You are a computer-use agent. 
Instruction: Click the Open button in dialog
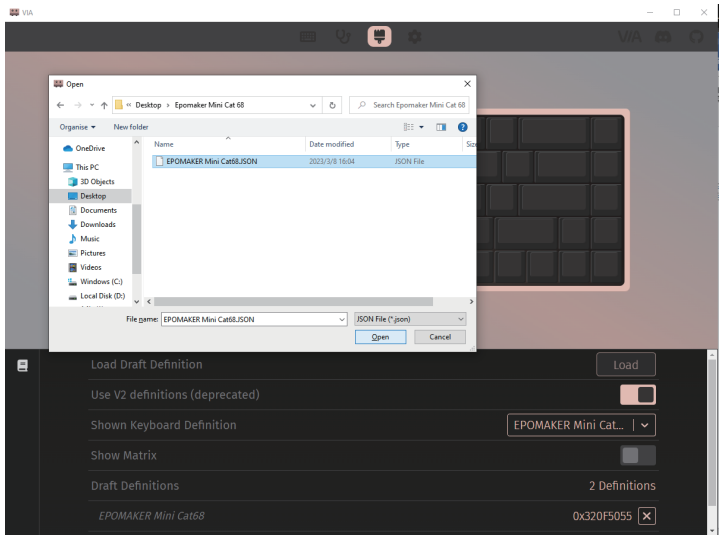coord(381,337)
